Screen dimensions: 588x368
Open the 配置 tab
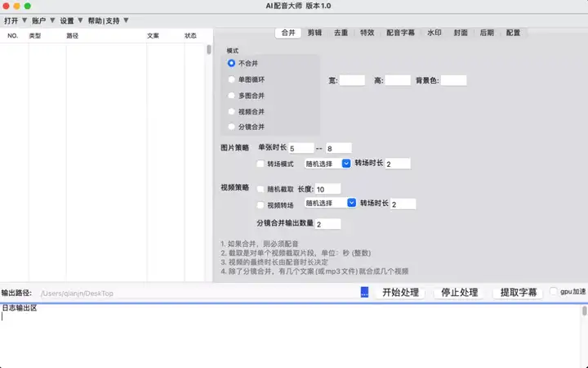tap(513, 33)
